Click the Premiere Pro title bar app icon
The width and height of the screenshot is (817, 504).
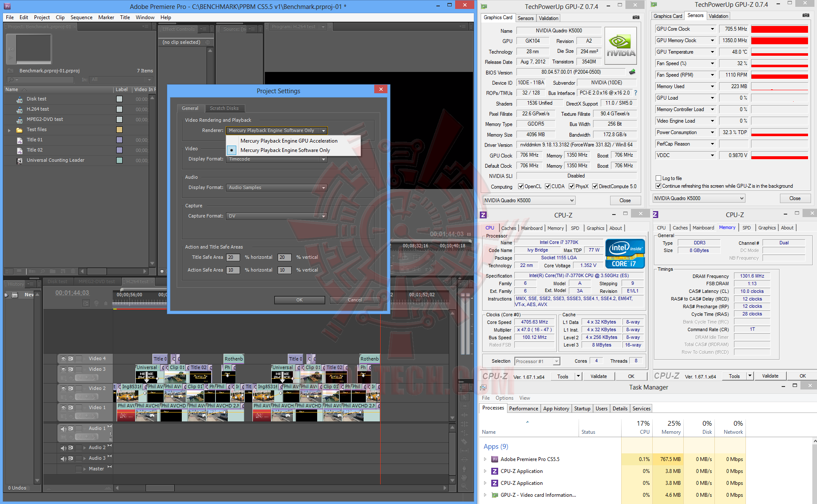7,6
